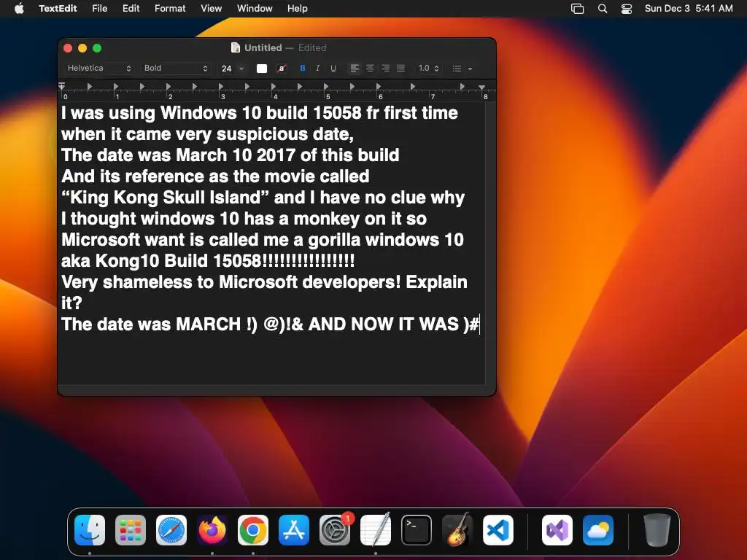This screenshot has width=747, height=560.
Task: Center-align the text
Action: pos(370,69)
